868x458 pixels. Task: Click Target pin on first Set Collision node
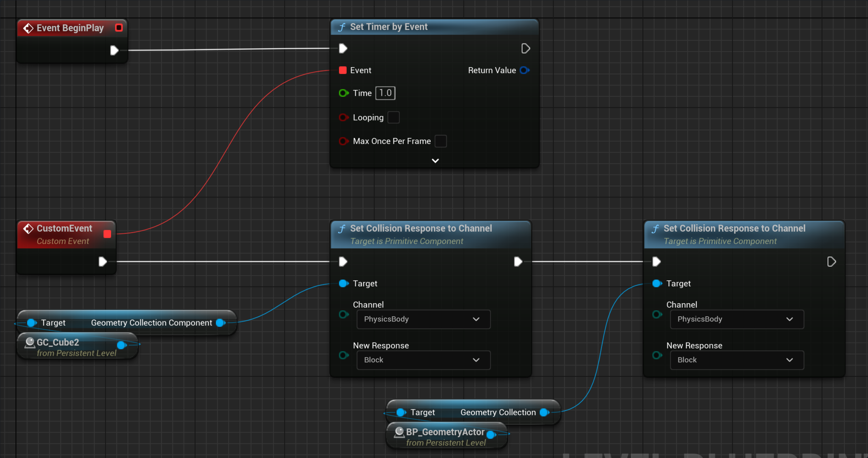(343, 284)
